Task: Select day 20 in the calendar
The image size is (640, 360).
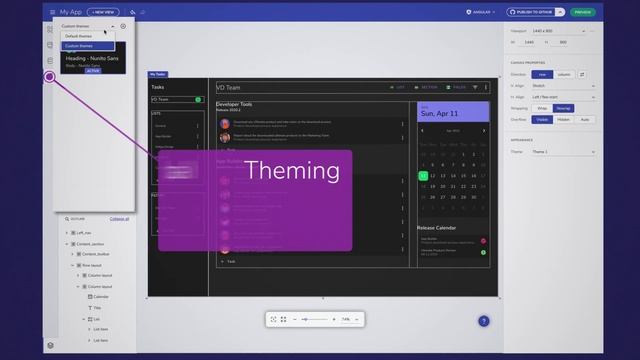Action: click(443, 187)
